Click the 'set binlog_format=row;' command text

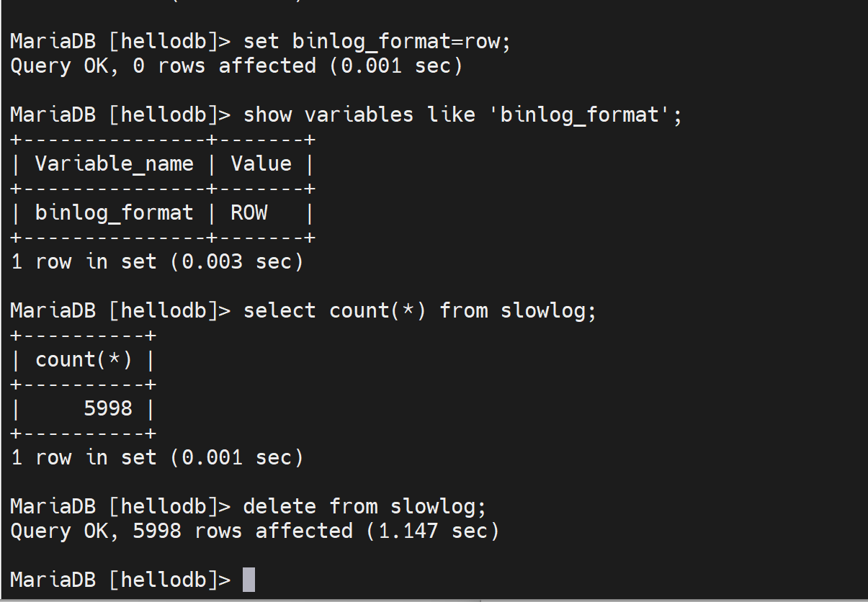pyautogui.click(x=377, y=41)
